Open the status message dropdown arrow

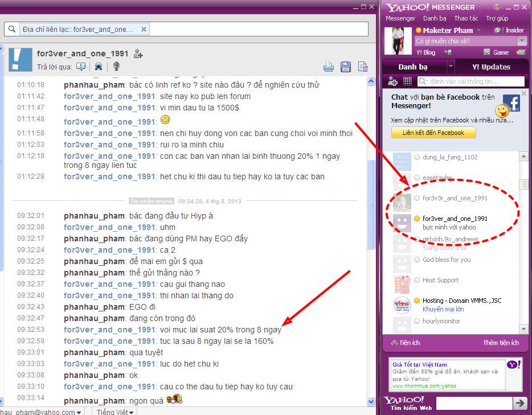(x=522, y=41)
